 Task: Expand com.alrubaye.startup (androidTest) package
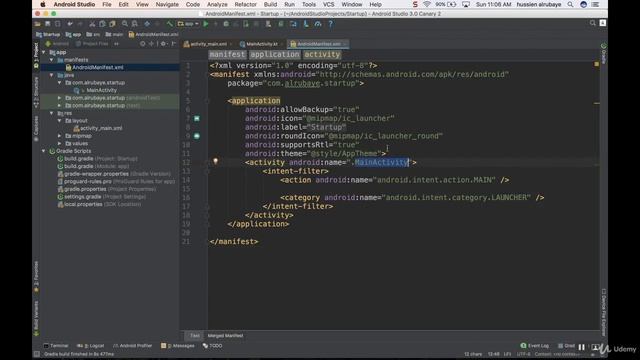pos(59,98)
